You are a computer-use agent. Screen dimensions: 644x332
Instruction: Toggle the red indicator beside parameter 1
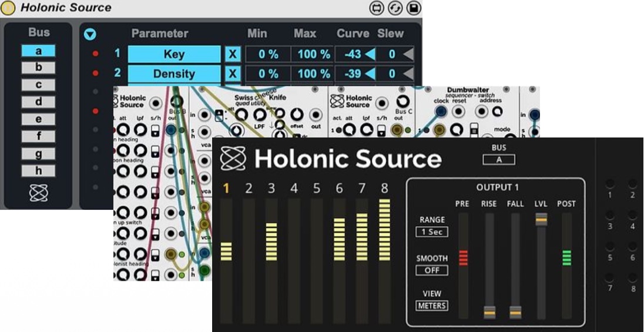pyautogui.click(x=95, y=54)
